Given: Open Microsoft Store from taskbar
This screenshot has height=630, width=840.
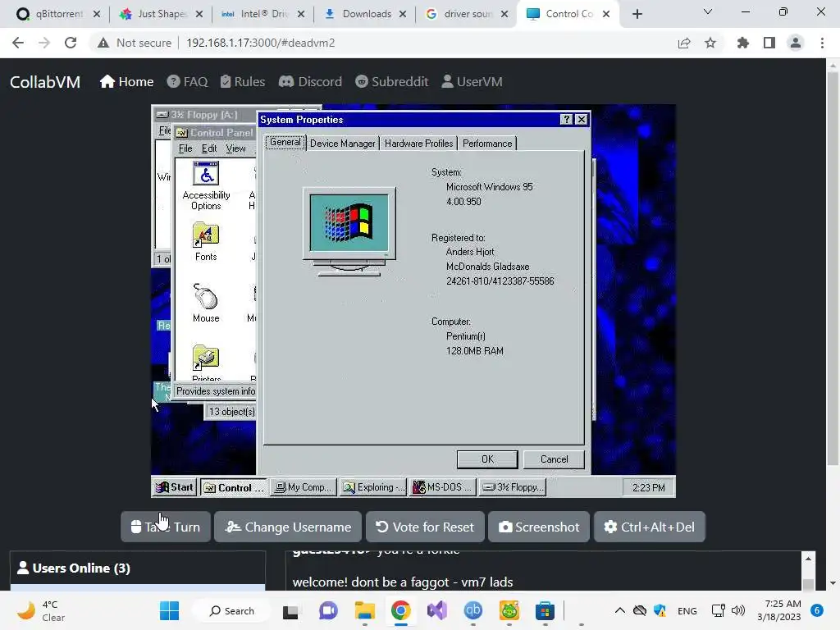Looking at the screenshot, I should [545, 610].
